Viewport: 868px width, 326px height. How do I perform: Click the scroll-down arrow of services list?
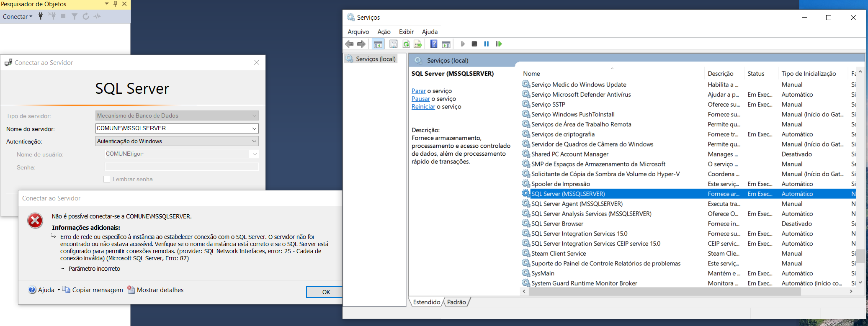pos(860,283)
